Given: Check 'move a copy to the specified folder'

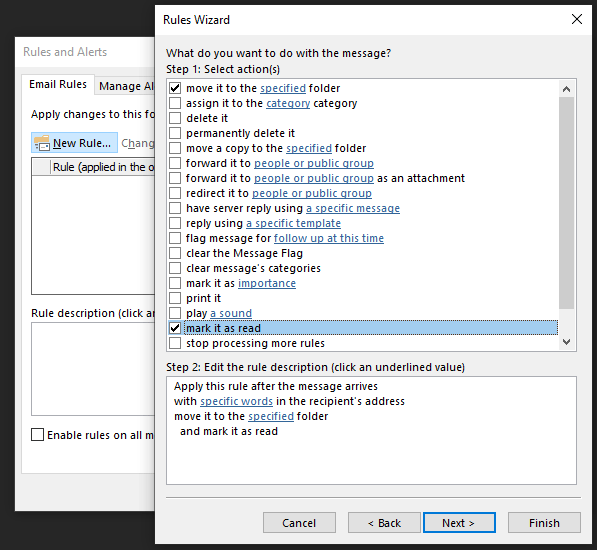Looking at the screenshot, I should [x=175, y=148].
